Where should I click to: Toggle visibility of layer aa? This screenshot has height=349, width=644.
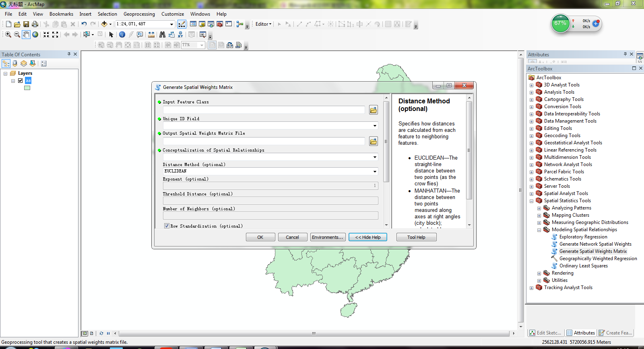coord(21,81)
